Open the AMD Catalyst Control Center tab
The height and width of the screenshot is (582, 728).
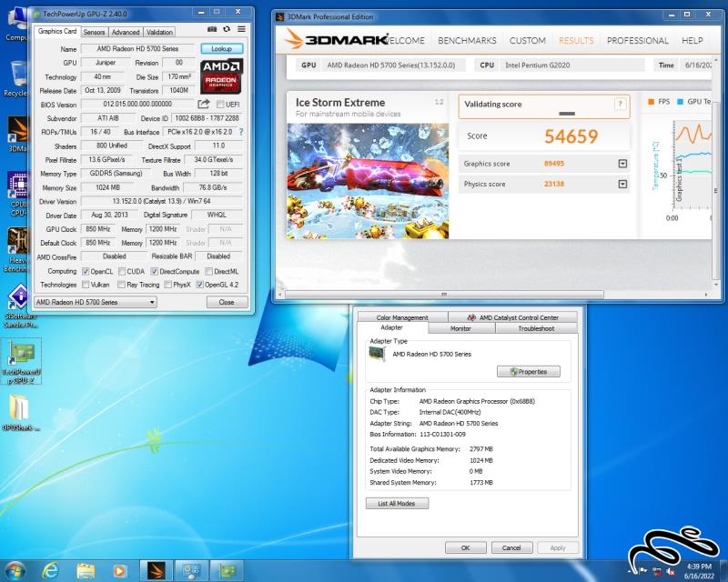click(513, 317)
